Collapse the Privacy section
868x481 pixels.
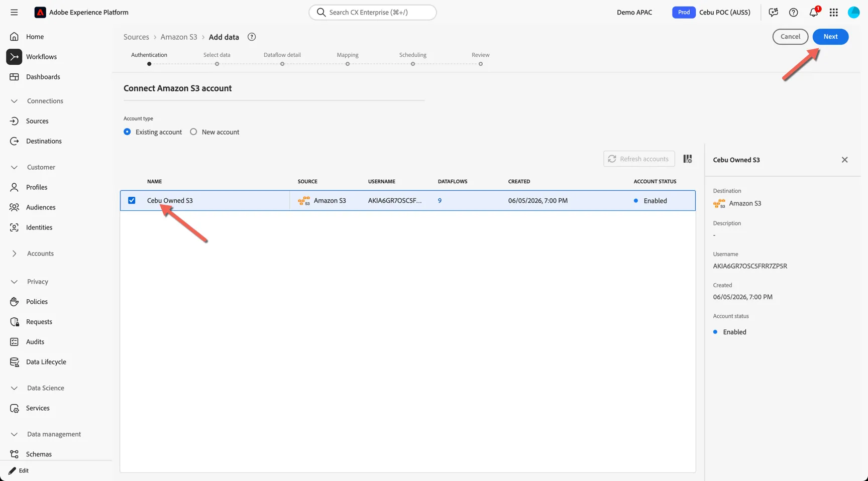pyautogui.click(x=14, y=282)
